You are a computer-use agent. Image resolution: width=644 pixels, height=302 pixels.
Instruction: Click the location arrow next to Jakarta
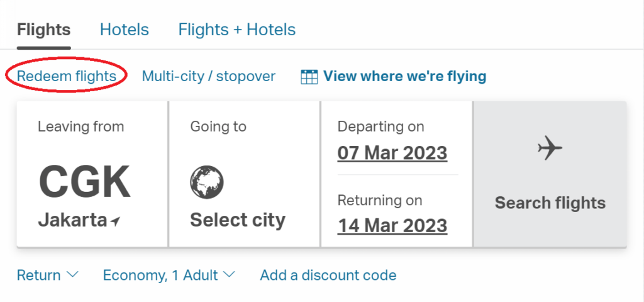pyautogui.click(x=116, y=221)
